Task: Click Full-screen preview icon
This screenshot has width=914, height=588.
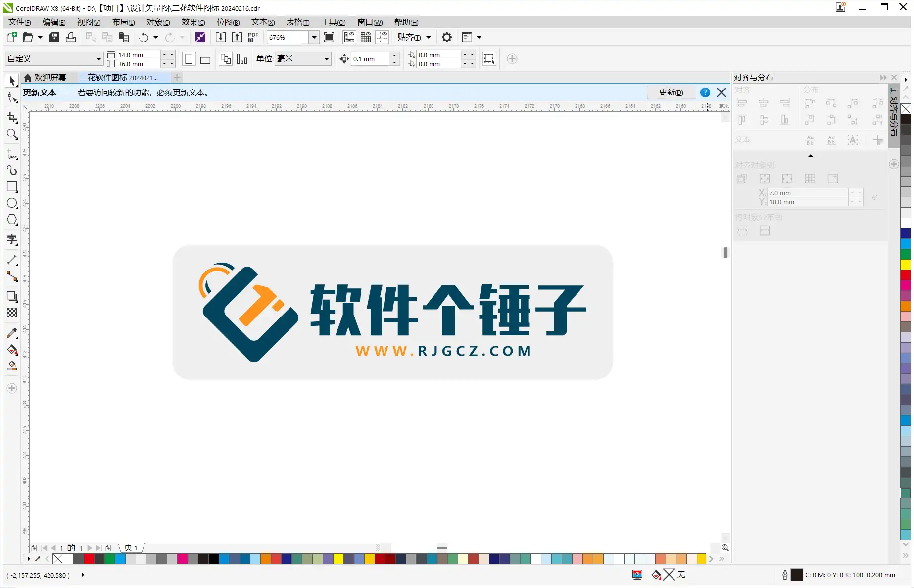Action: pos(329,37)
